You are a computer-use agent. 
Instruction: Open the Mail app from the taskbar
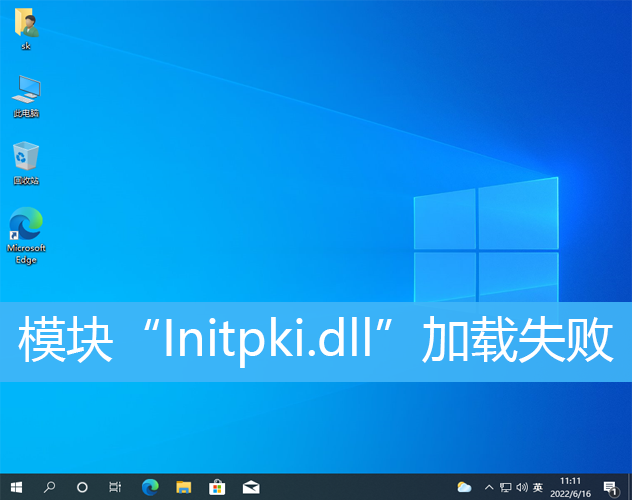pos(251,487)
